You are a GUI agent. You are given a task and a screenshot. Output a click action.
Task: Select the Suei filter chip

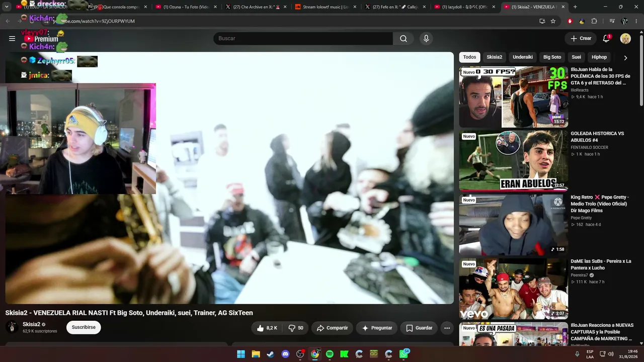coord(577,57)
